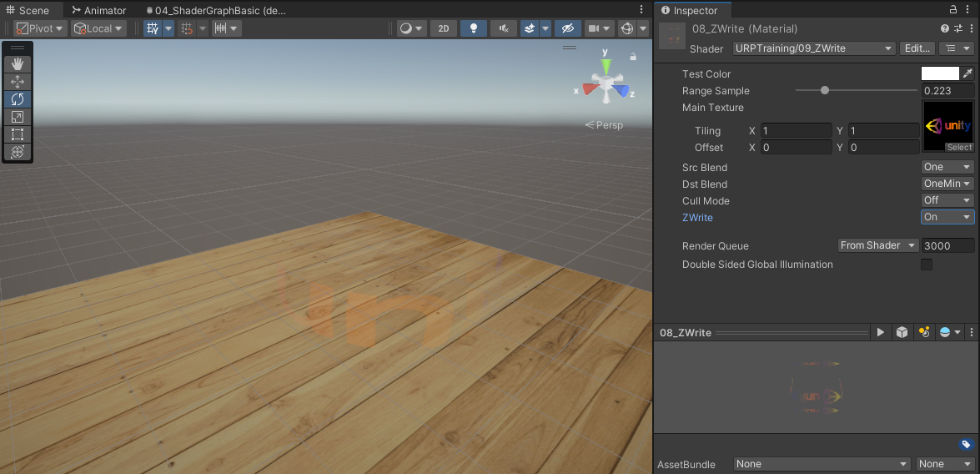Open Gizmos dropdown arrow
Screen dimensions: 980x474
643,28
